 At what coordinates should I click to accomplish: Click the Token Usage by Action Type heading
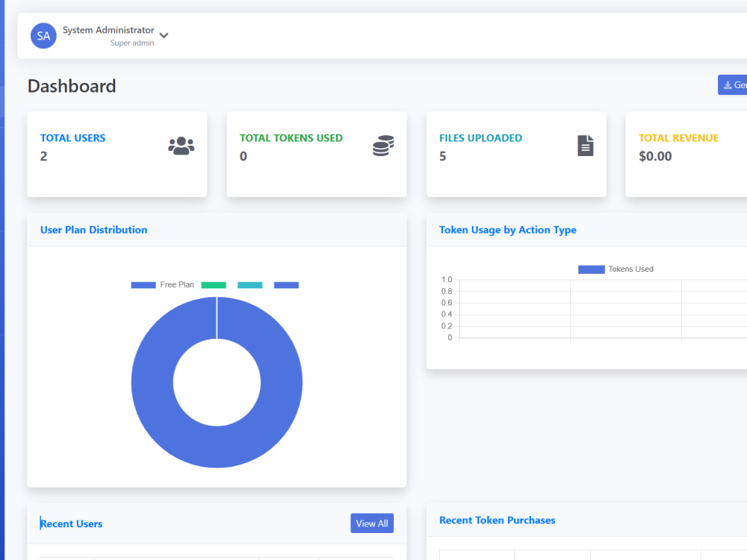pos(508,230)
